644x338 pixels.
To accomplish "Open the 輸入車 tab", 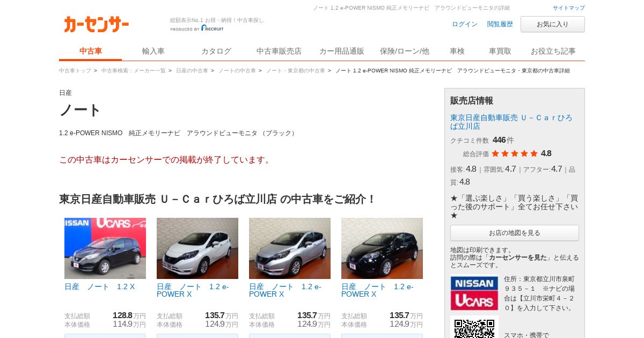I will coord(153,52).
